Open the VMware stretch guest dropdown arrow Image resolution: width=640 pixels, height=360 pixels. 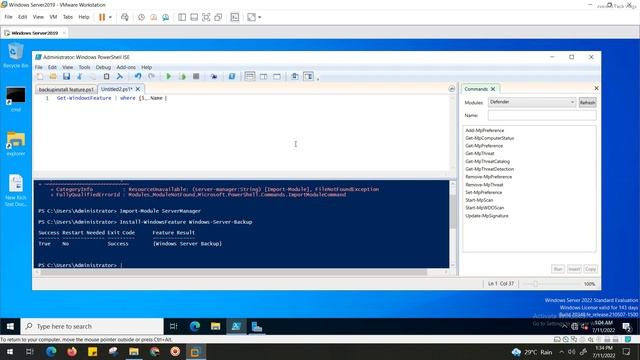point(260,17)
